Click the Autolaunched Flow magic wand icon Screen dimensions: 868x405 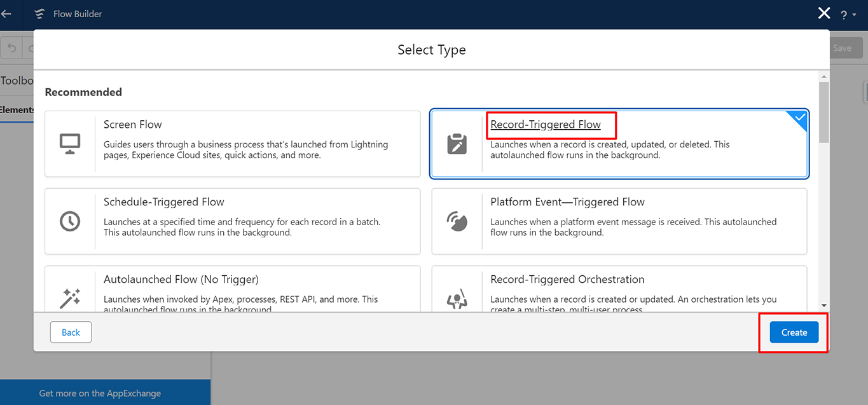tap(69, 298)
